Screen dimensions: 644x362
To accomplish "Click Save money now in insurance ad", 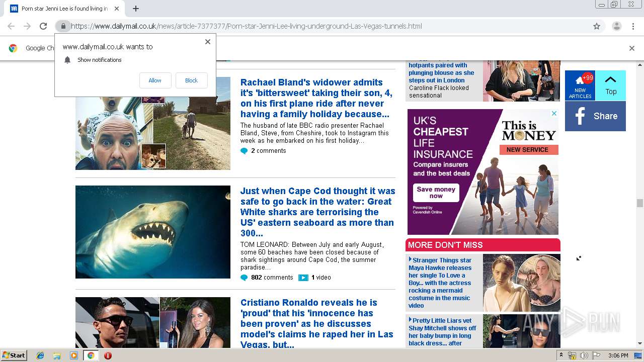I will (x=436, y=193).
